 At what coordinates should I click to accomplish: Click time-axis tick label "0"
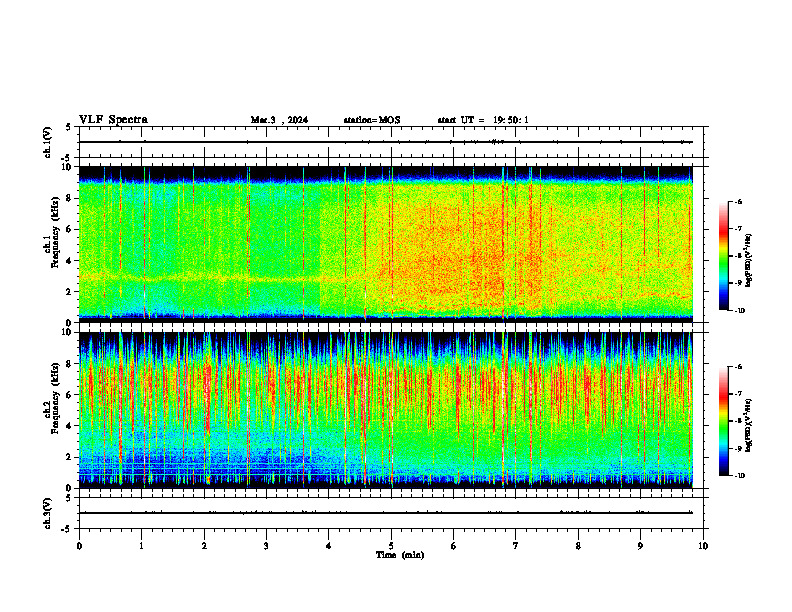79,546
